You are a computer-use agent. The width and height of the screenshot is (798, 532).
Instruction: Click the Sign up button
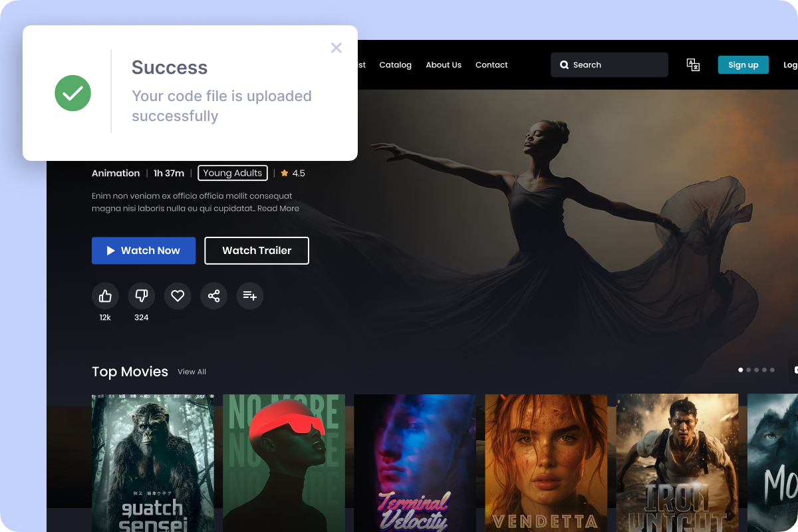(x=743, y=65)
